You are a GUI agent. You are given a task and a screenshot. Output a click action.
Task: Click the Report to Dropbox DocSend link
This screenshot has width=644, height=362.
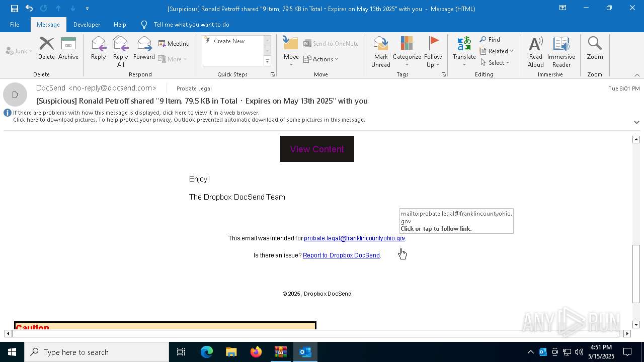click(x=341, y=255)
